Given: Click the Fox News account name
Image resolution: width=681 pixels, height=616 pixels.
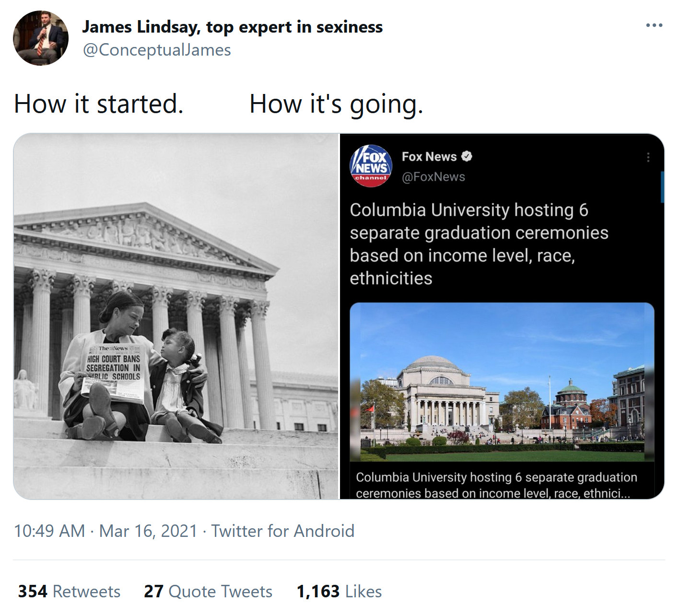Looking at the screenshot, I should click(429, 157).
